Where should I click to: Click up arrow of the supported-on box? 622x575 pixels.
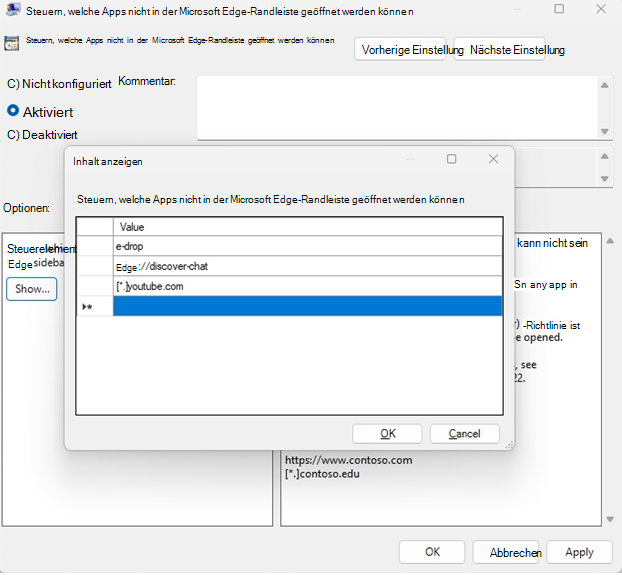click(605, 156)
